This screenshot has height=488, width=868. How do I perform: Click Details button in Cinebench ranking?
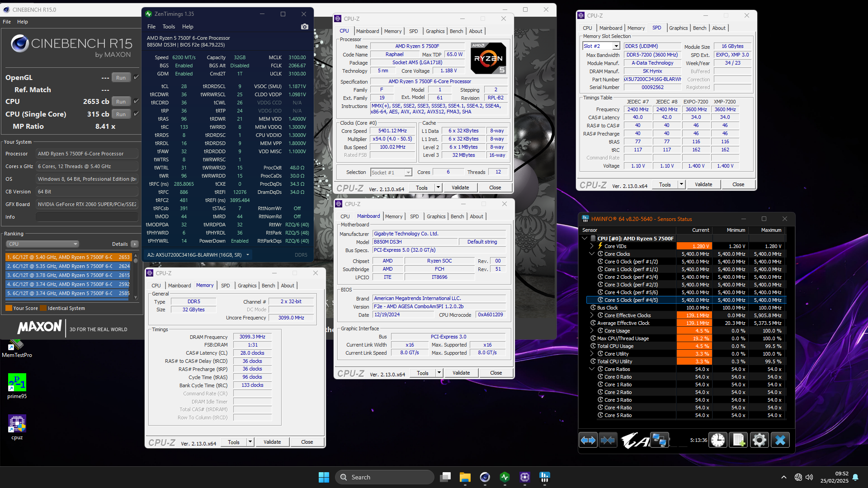tap(134, 244)
